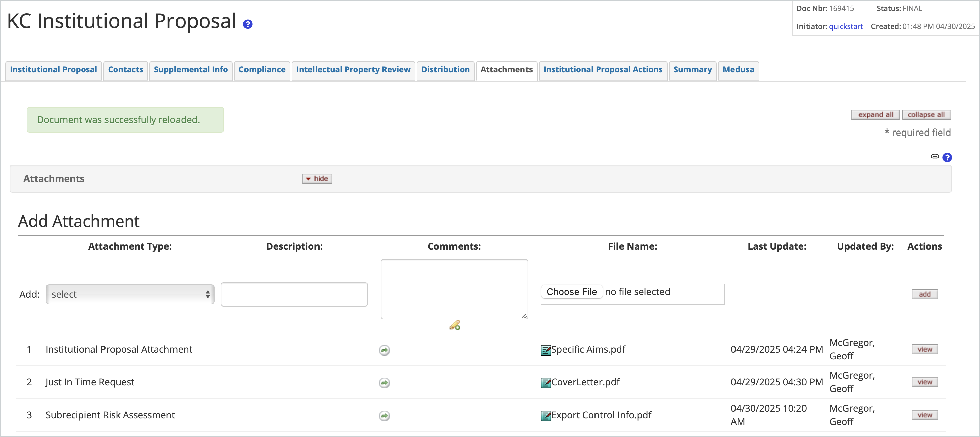This screenshot has width=980, height=437.
Task: Click the forward arrow icon on Subrecipient Risk Assessment row
Action: pyautogui.click(x=384, y=416)
